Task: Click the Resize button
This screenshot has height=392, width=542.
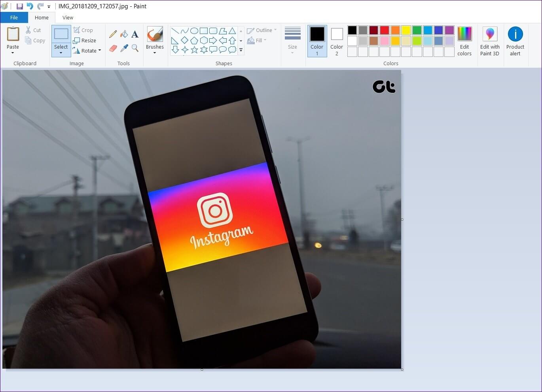Action: 85,40
